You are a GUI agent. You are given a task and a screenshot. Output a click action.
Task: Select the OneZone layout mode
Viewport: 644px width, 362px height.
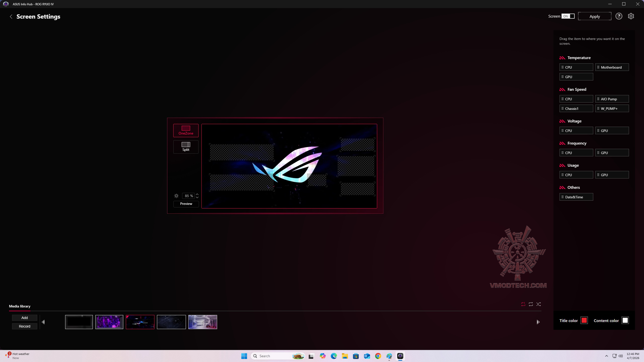pyautogui.click(x=186, y=130)
